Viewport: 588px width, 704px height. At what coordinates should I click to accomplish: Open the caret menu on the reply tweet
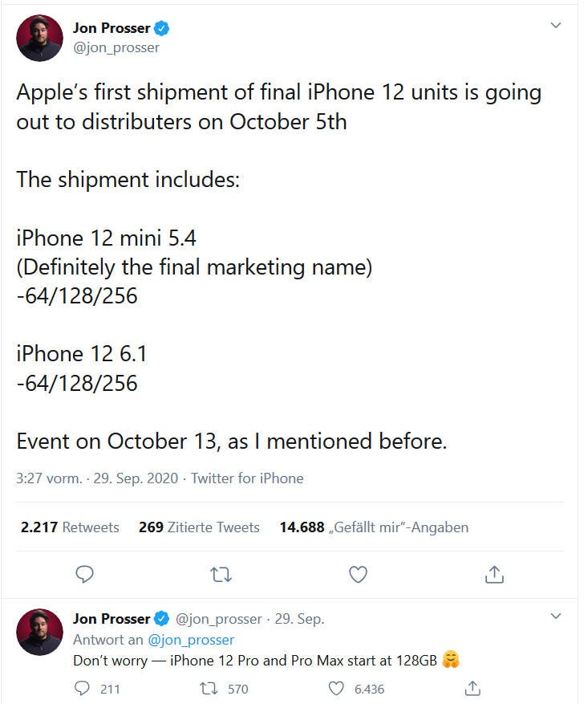pos(556,614)
